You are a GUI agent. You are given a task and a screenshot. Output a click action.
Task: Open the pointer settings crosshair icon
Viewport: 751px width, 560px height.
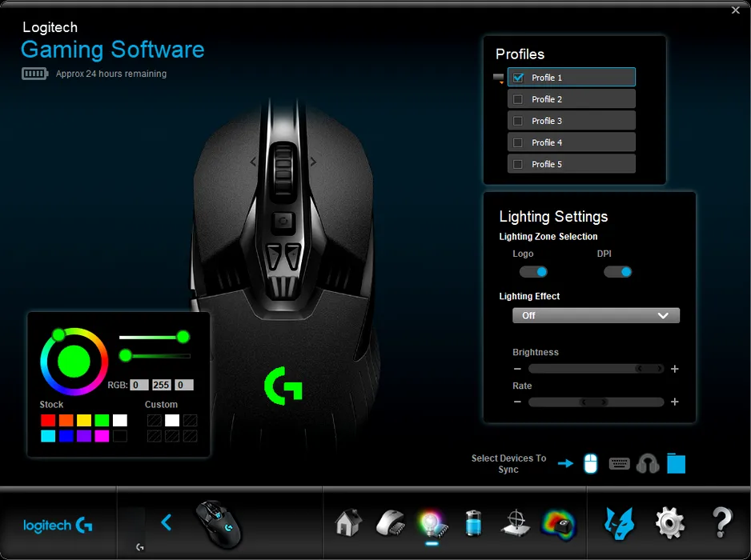point(515,523)
